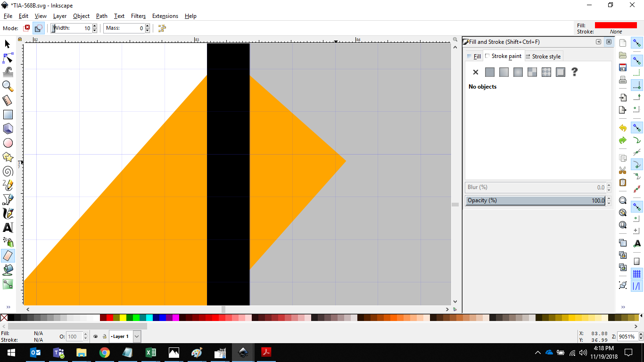The width and height of the screenshot is (644, 362).
Task: Select the Eraser tool
Action: tap(8, 256)
